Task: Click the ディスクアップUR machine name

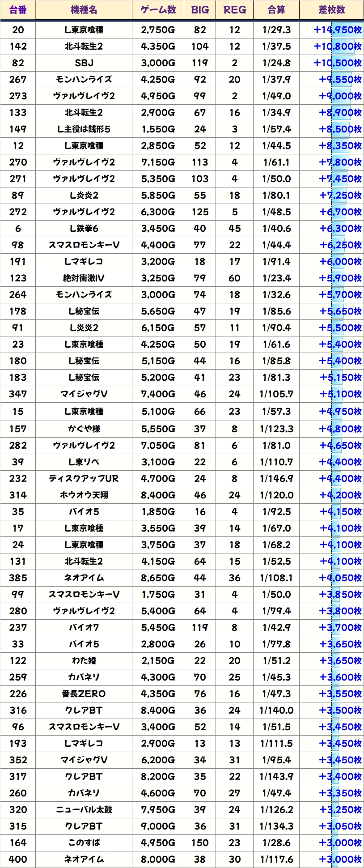Action: [84, 479]
